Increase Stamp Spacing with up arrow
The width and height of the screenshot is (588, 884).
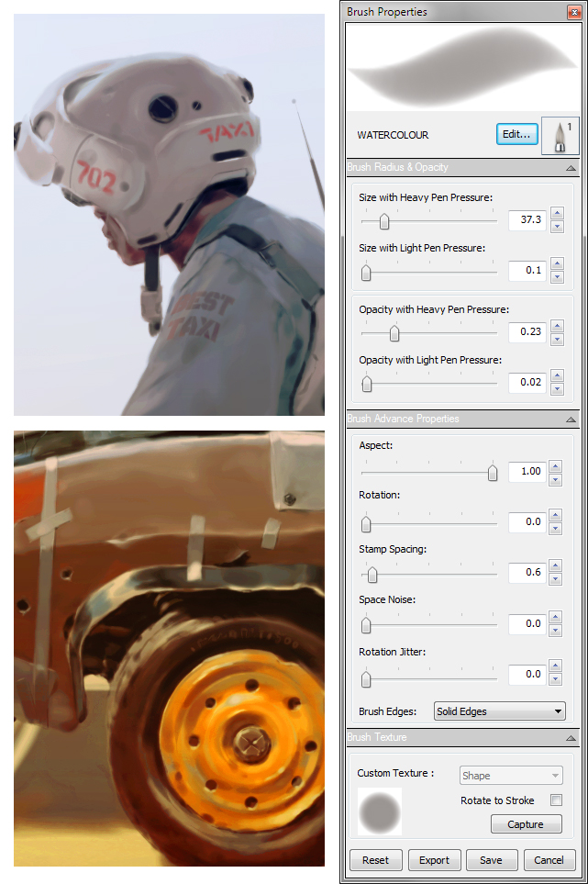(x=555, y=565)
